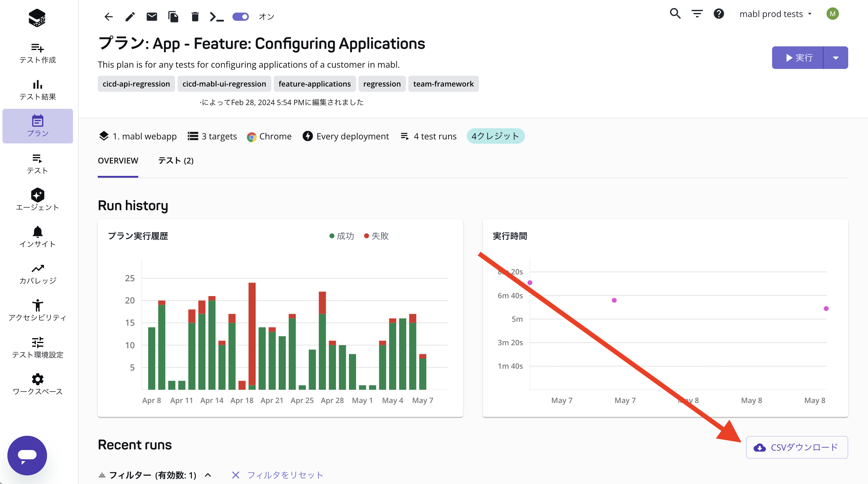Switch to the テスト (2) tab
Viewport: 868px width, 484px height.
click(x=176, y=160)
